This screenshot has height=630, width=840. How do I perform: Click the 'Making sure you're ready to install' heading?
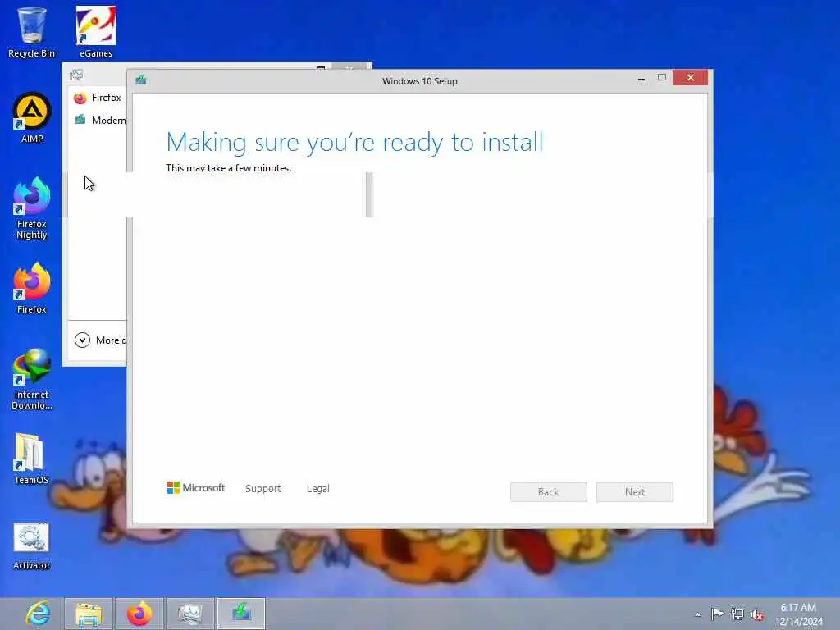354,142
